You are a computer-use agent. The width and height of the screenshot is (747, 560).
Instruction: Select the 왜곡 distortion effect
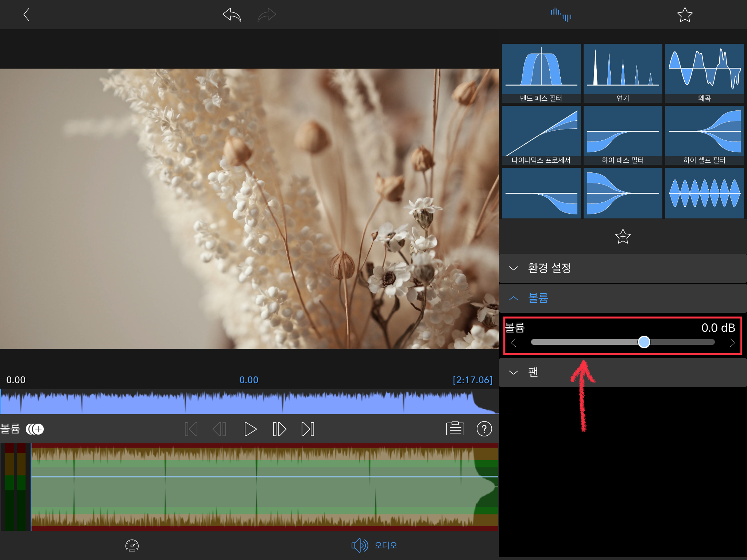(x=704, y=73)
